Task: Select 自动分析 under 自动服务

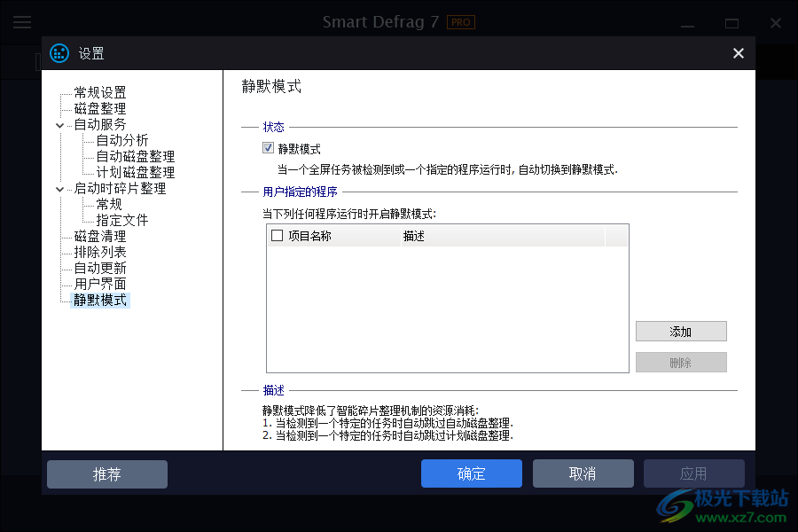Action: coord(122,140)
